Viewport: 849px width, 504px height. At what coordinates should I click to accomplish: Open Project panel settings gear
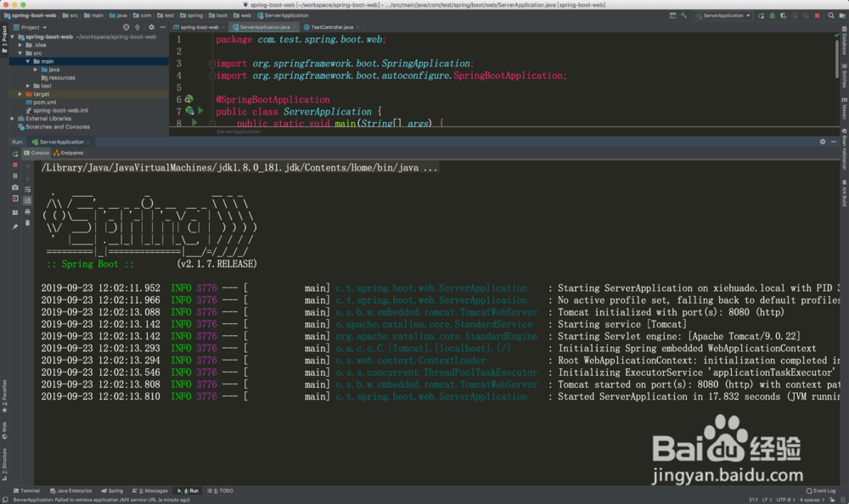(x=151, y=27)
